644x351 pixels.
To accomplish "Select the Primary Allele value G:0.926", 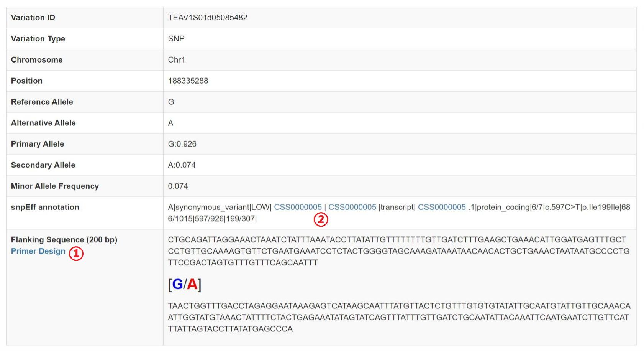I will [x=182, y=144].
